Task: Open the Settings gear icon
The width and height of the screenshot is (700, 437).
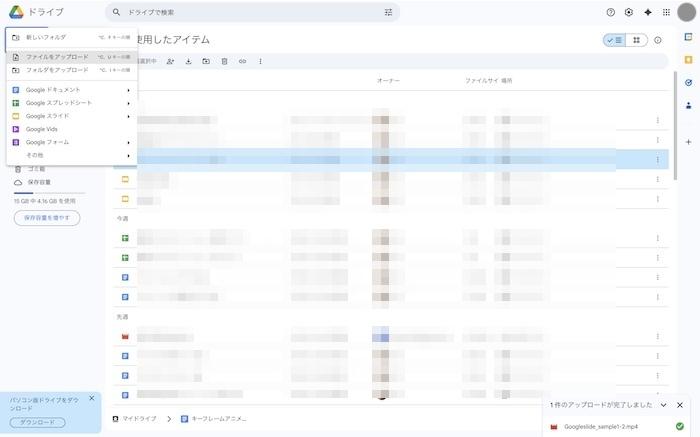Action: click(629, 12)
